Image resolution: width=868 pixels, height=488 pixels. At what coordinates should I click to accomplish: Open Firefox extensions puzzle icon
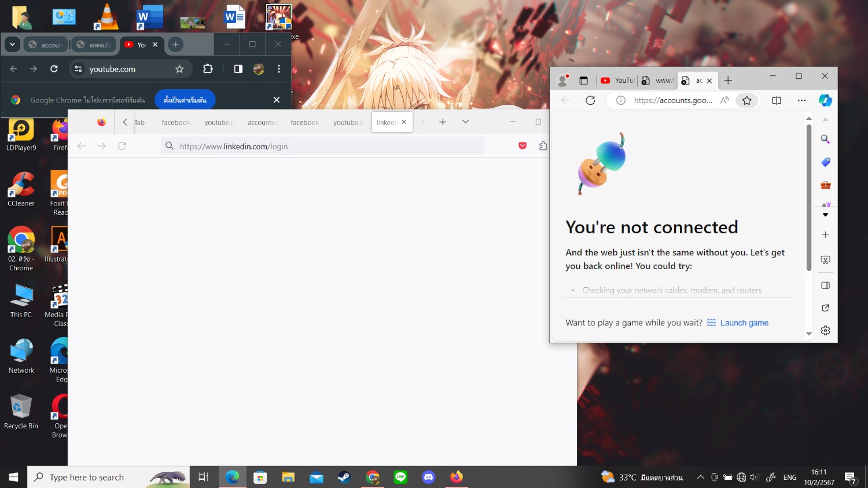543,146
